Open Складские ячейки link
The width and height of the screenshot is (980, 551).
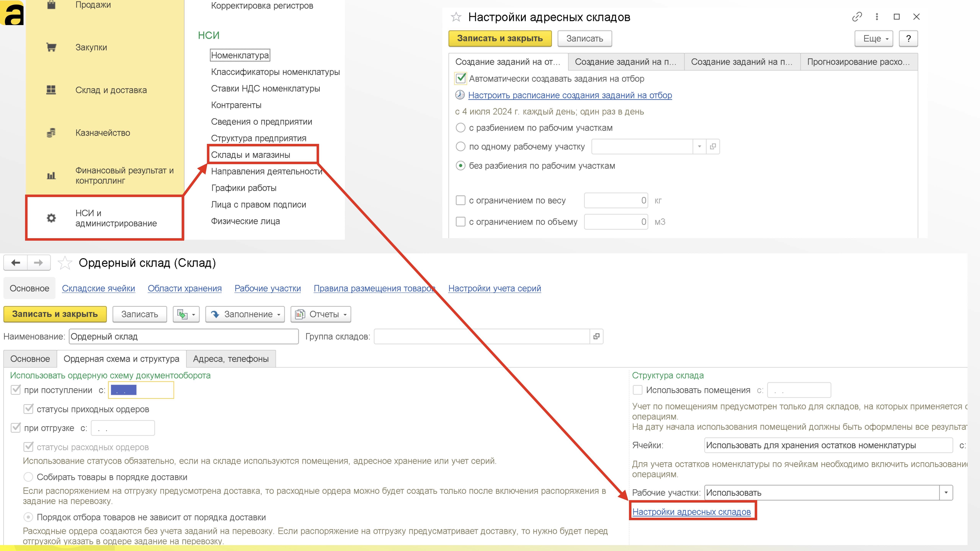[x=99, y=288]
